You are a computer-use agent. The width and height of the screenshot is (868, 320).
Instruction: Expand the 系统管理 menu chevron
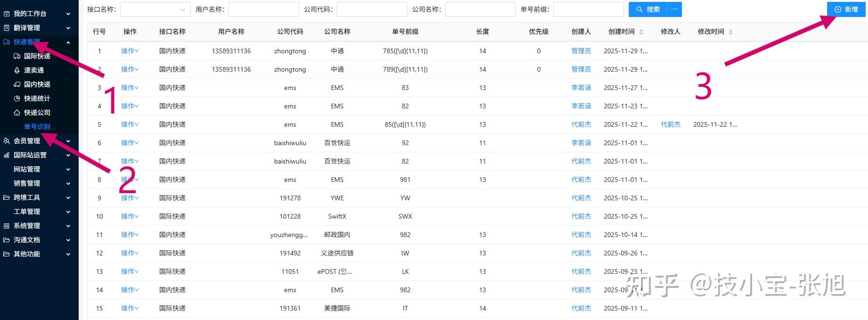[68, 226]
